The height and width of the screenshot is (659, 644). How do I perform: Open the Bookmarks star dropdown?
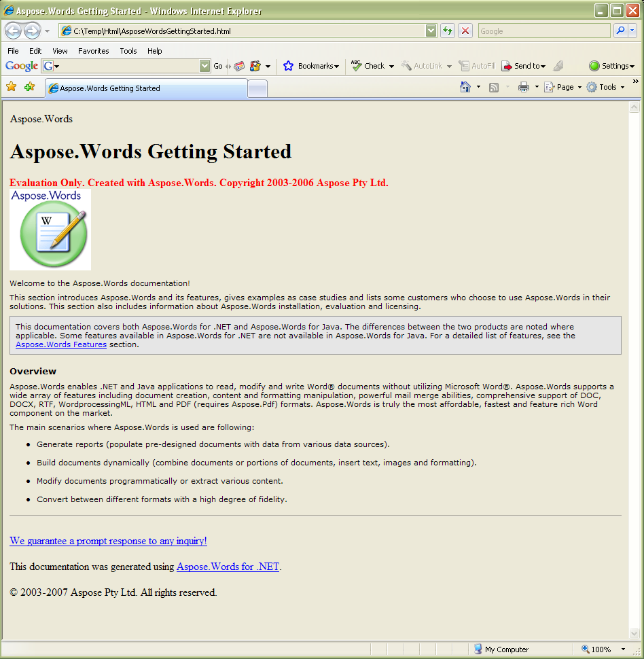(x=311, y=66)
